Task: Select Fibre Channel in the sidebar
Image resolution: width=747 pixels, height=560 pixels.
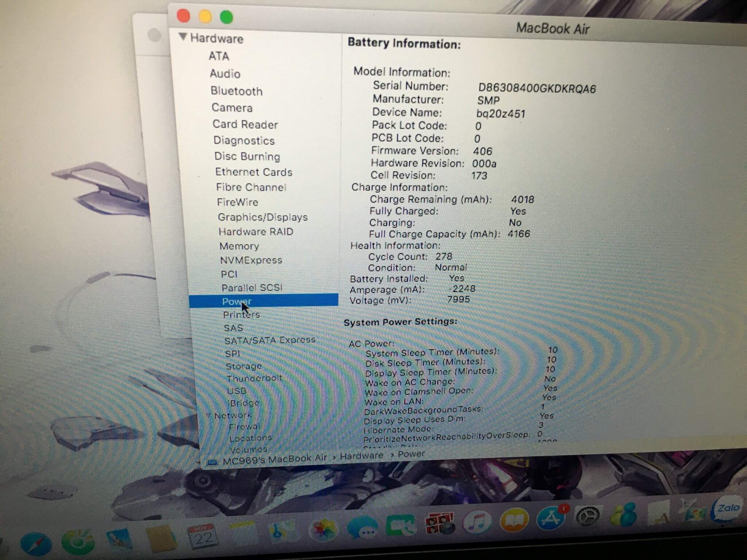Action: (x=251, y=187)
